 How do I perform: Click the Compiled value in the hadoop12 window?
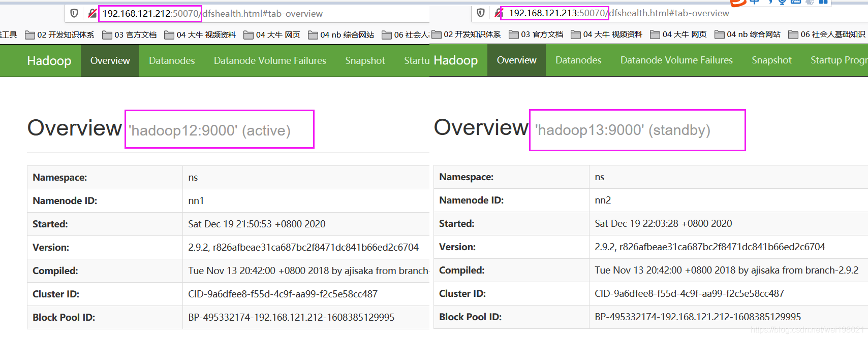pos(308,271)
